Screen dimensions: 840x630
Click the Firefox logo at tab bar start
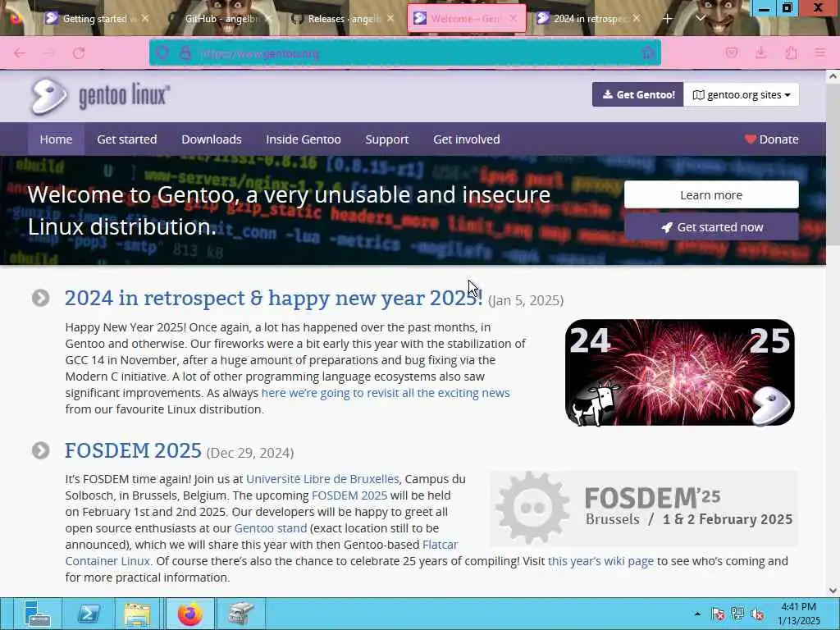(x=16, y=18)
